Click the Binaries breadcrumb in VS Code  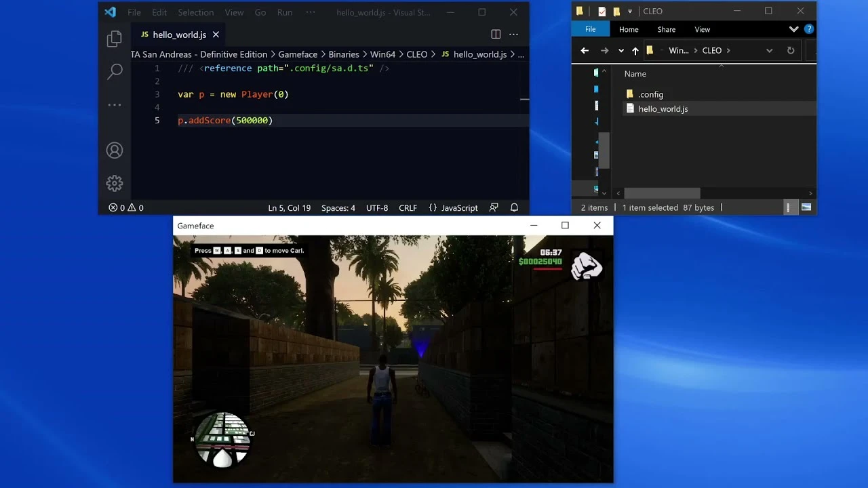pos(344,54)
